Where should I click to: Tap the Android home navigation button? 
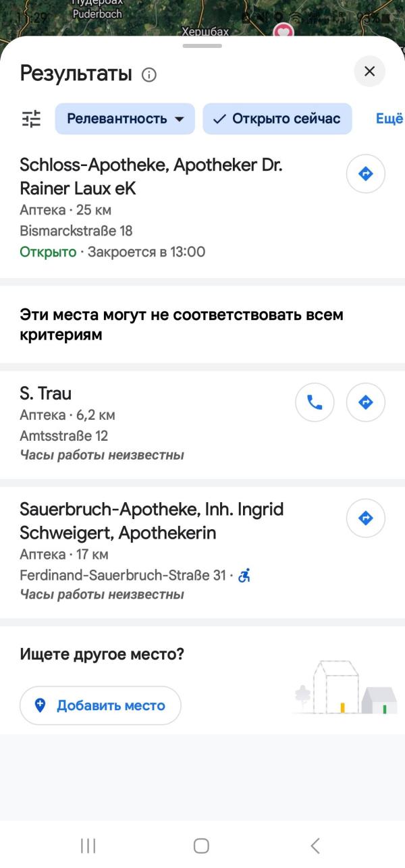point(201,846)
